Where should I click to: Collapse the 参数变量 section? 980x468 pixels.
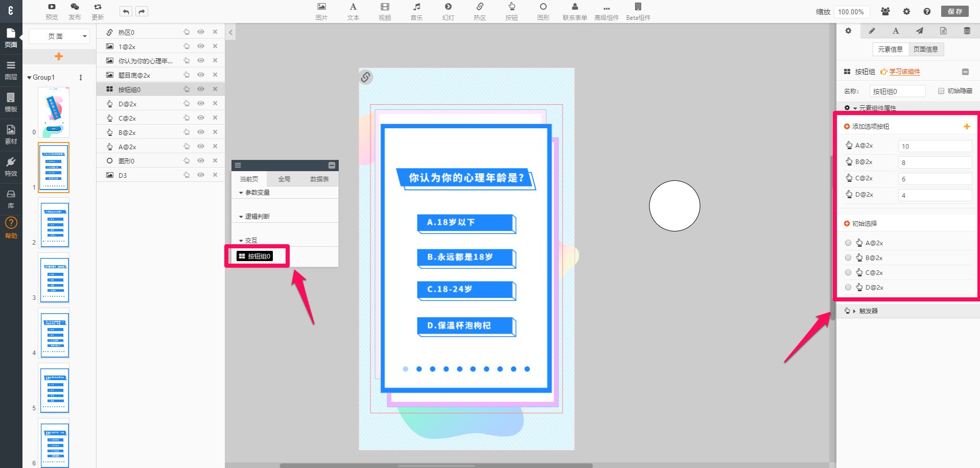[x=241, y=193]
